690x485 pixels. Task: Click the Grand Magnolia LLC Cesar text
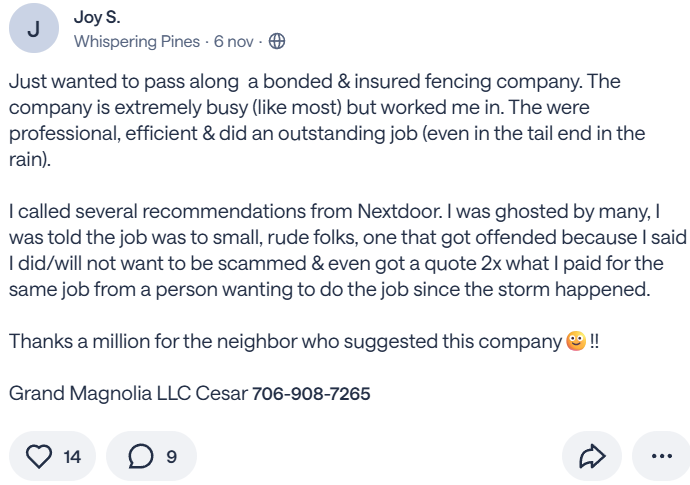[127, 394]
